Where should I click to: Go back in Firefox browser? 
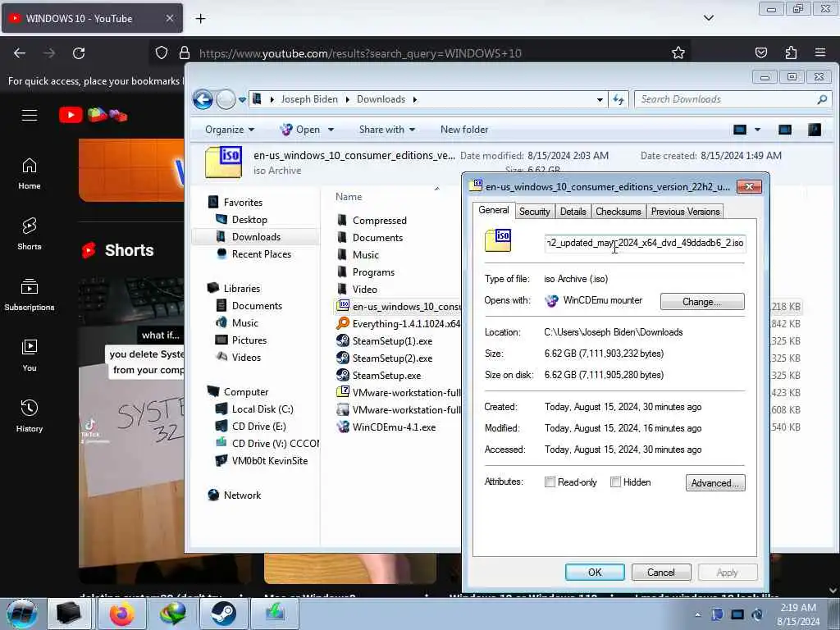pos(20,53)
